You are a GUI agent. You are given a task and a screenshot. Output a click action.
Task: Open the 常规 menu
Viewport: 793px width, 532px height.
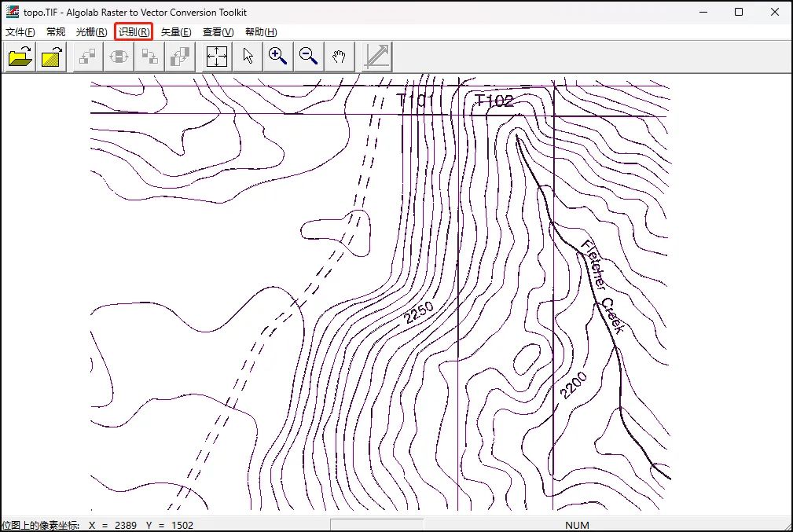tap(56, 32)
